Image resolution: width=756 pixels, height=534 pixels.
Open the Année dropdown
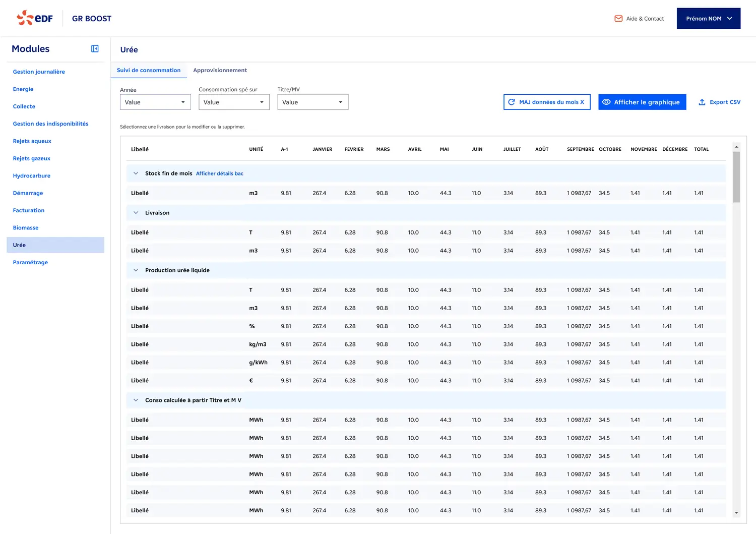155,102
